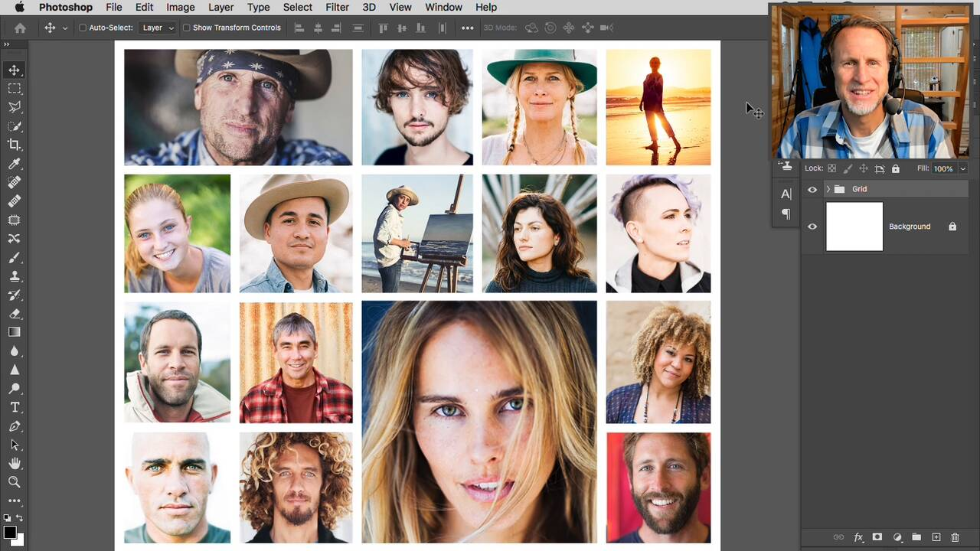Select the Gradient tool

click(15, 332)
